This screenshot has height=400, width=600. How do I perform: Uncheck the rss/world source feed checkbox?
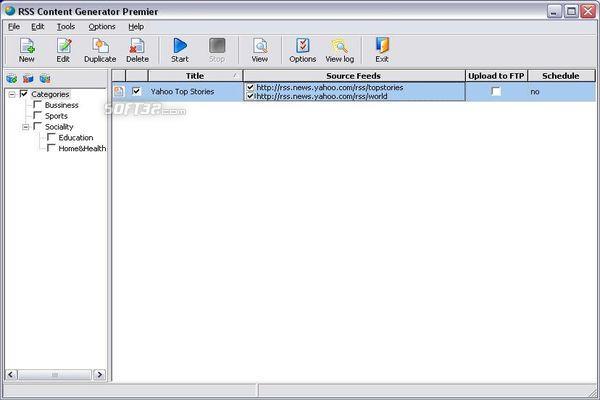[x=250, y=96]
